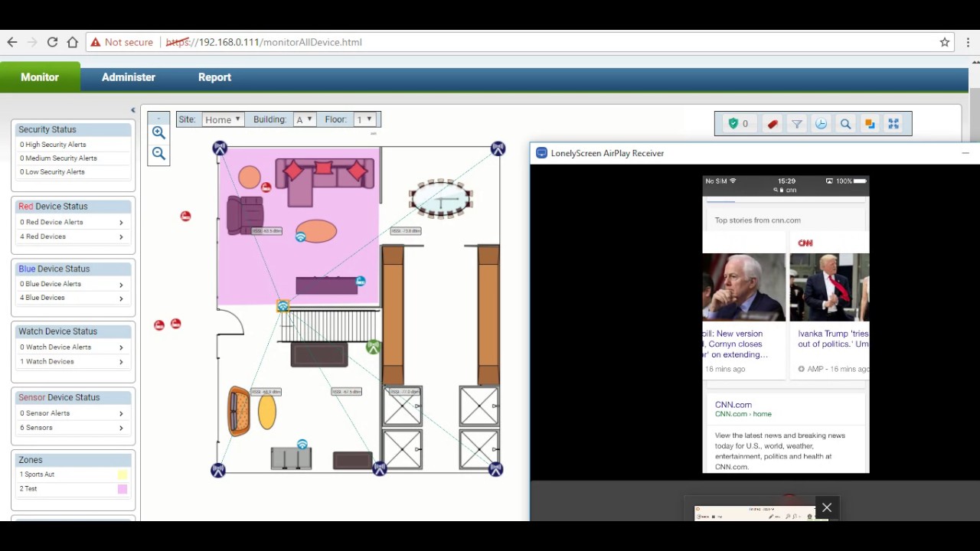Click the Not secure warning label

click(121, 42)
